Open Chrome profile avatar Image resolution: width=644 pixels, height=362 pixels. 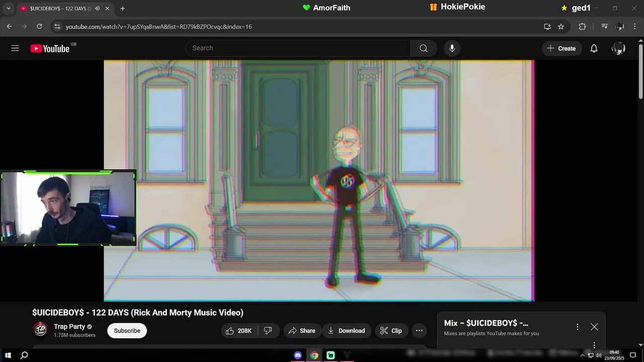[620, 26]
